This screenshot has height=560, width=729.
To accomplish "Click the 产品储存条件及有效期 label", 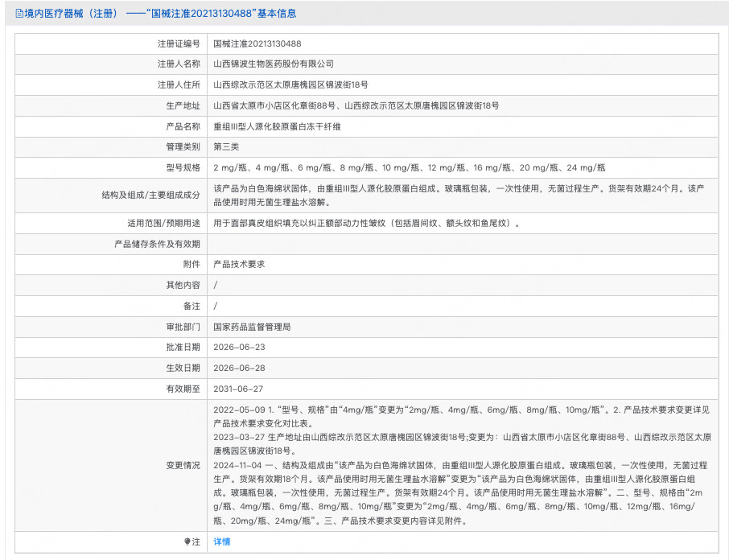I will [157, 244].
